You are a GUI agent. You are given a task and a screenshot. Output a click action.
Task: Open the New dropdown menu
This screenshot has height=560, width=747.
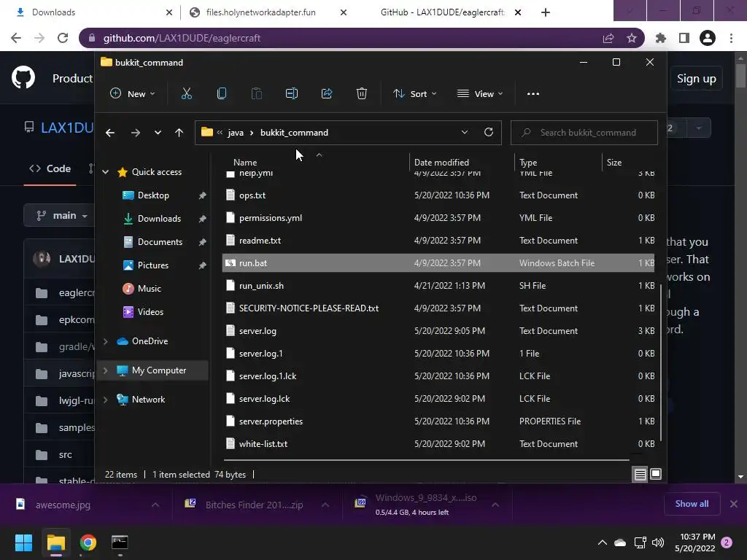point(133,94)
